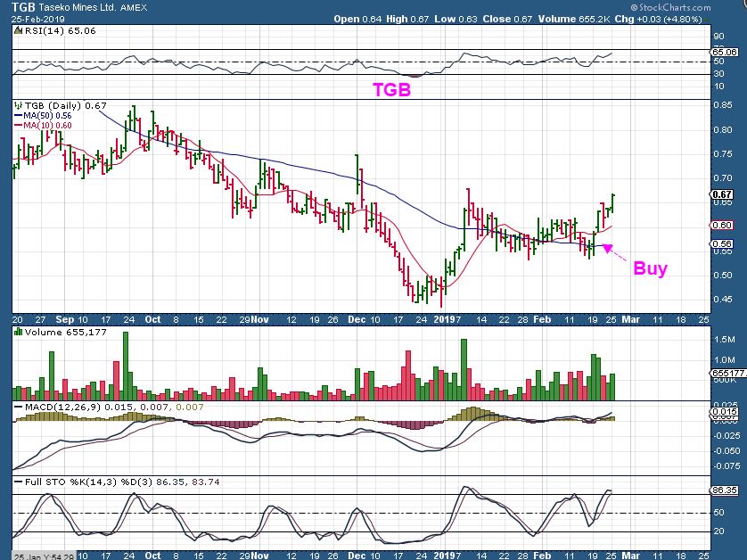Screen dimensions: 747x560
Task: Click the 0.75 price axis label
Action: coord(722,154)
